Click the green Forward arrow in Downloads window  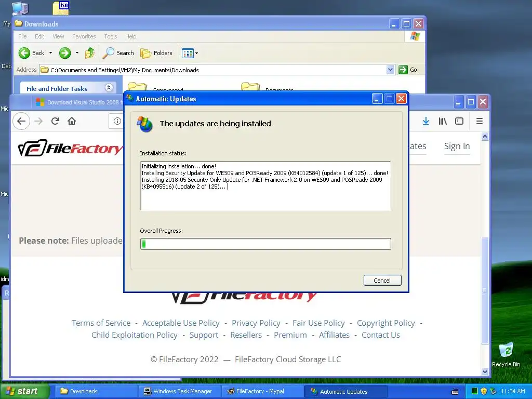(x=65, y=53)
